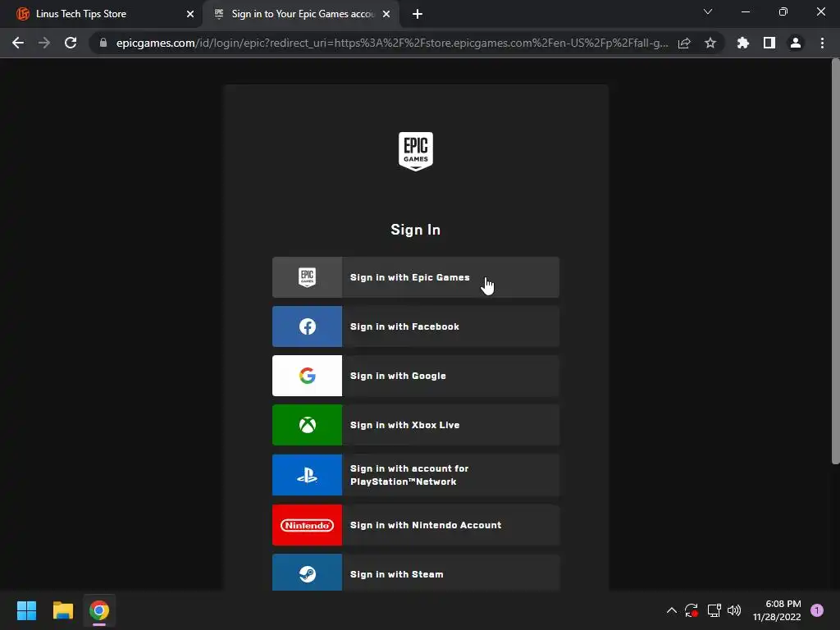The height and width of the screenshot is (630, 840).
Task: Open the Windows Start menu
Action: point(26,610)
